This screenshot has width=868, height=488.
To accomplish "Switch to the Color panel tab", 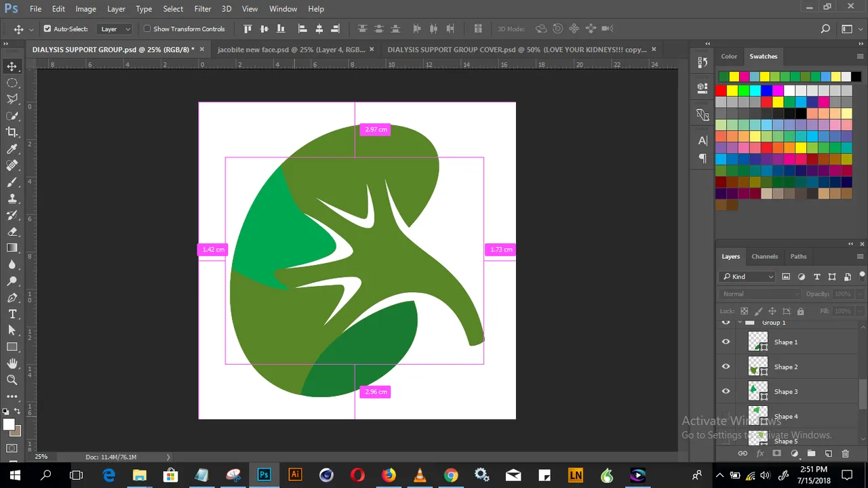I will coord(729,56).
